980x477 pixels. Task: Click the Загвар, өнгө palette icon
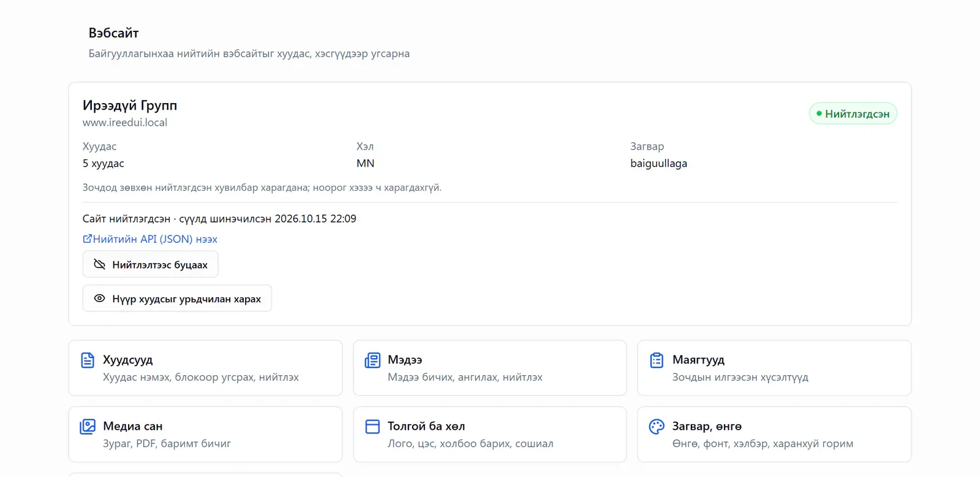[x=657, y=426]
